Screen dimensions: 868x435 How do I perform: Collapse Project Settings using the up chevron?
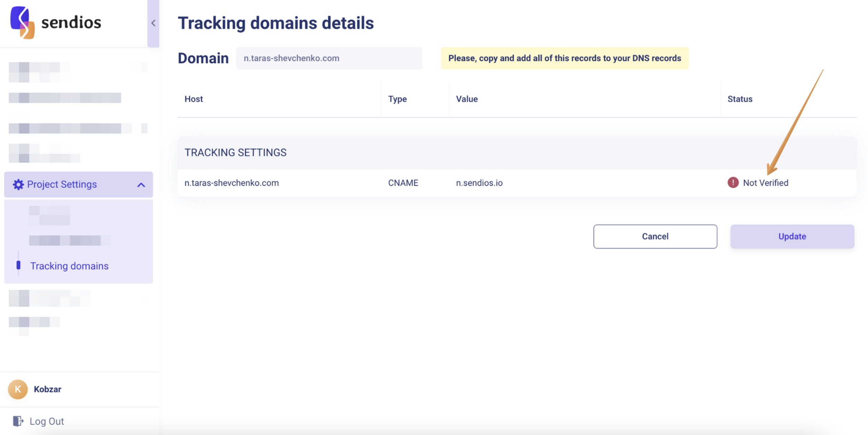[x=141, y=185]
